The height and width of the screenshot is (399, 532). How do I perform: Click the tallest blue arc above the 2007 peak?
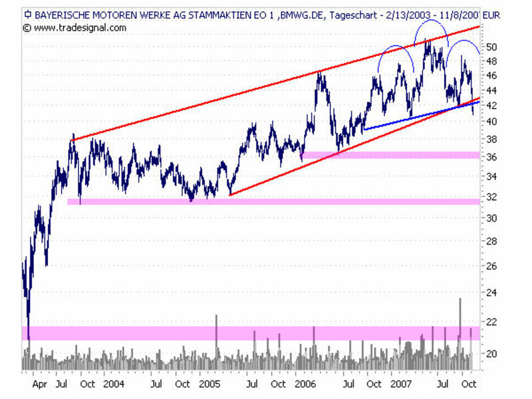(x=430, y=21)
